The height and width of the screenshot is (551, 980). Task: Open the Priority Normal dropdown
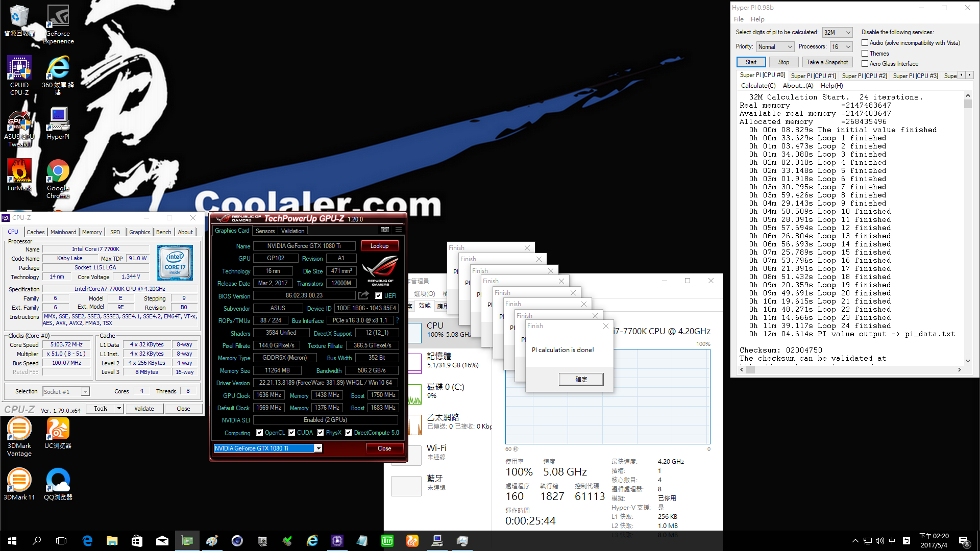tap(775, 46)
